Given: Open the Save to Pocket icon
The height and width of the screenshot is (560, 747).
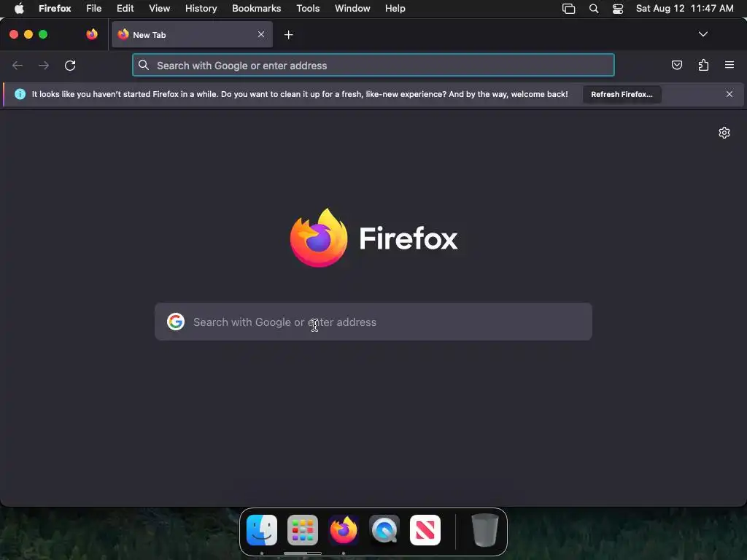Looking at the screenshot, I should coord(676,65).
